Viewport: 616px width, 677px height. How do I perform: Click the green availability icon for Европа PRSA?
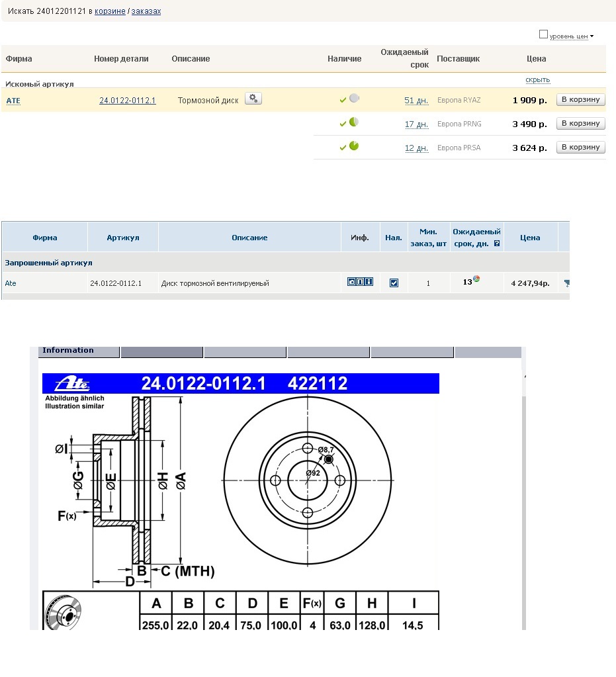click(x=354, y=146)
